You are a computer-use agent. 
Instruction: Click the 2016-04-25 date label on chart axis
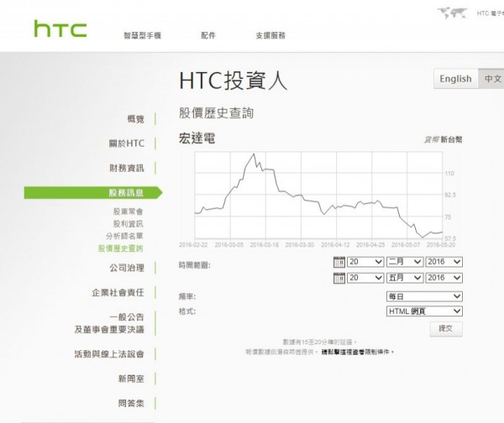pos(370,245)
